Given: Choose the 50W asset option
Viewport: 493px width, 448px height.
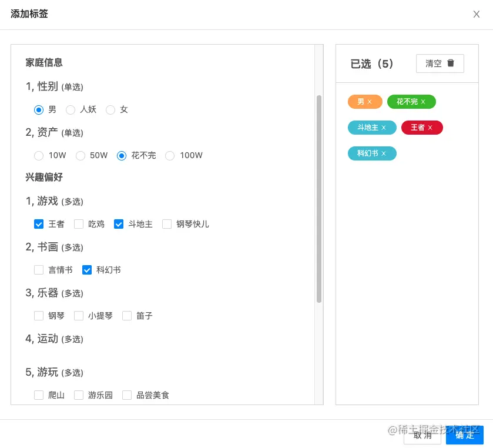Looking at the screenshot, I should pos(81,156).
